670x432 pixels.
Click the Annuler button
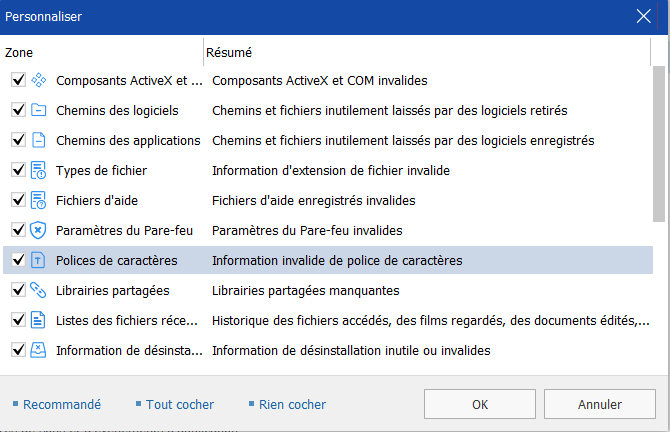(x=599, y=404)
